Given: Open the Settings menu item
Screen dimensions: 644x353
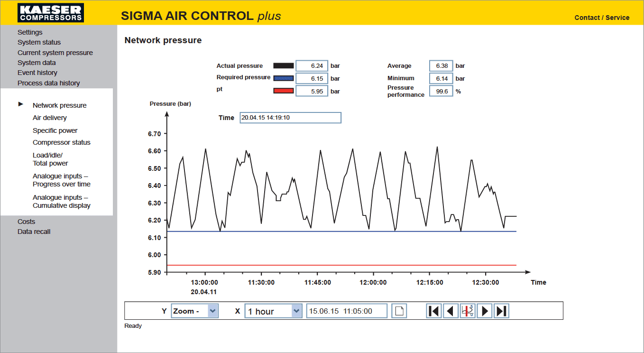Looking at the screenshot, I should [30, 32].
